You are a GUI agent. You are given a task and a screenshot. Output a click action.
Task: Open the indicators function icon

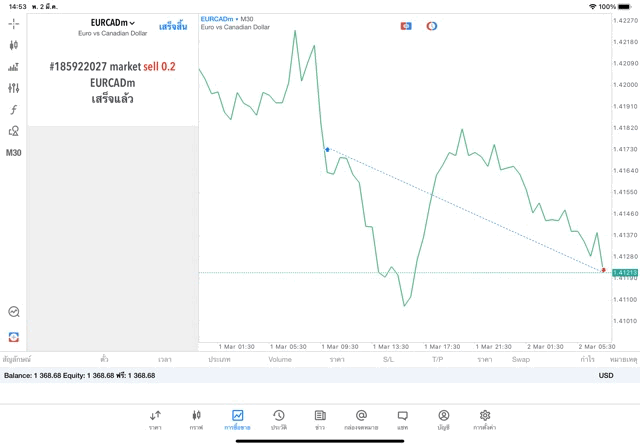tap(13, 110)
